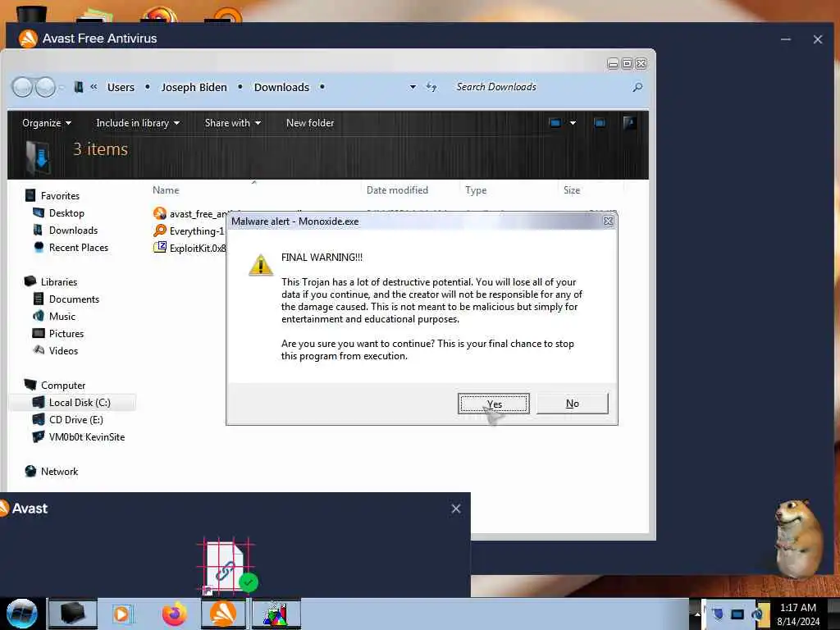Open the black folder taskbar icon

pyautogui.click(x=72, y=614)
